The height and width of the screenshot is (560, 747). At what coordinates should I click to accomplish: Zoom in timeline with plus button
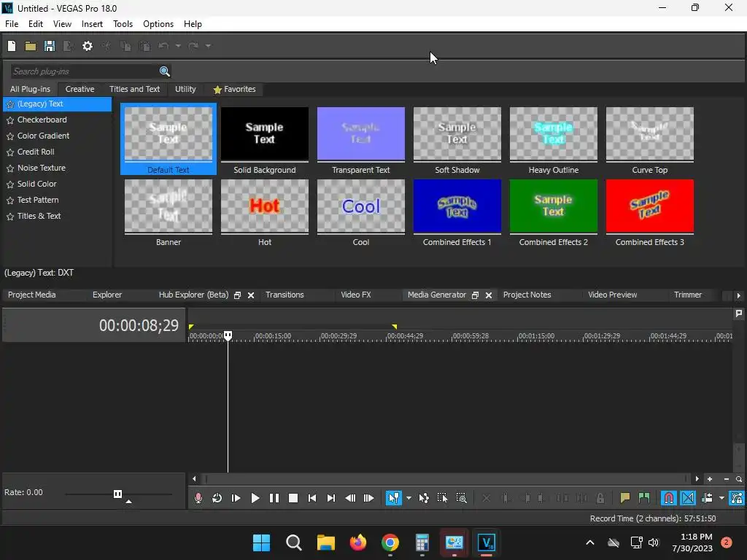[710, 479]
